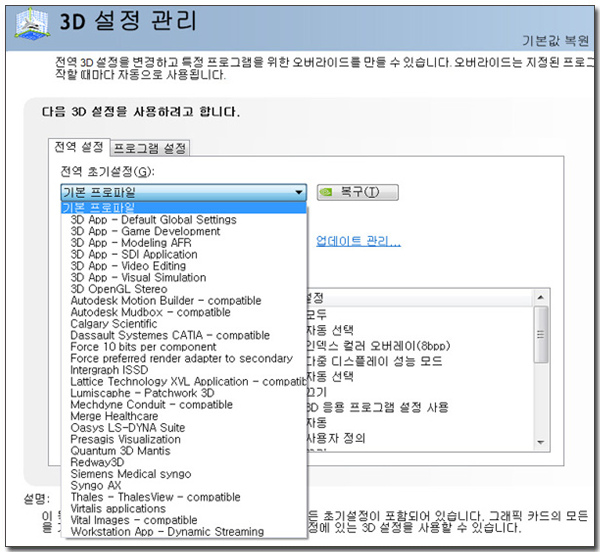This screenshot has width=600, height=552.
Task: Click the NVIDIA icon on restore button
Action: click(x=326, y=192)
